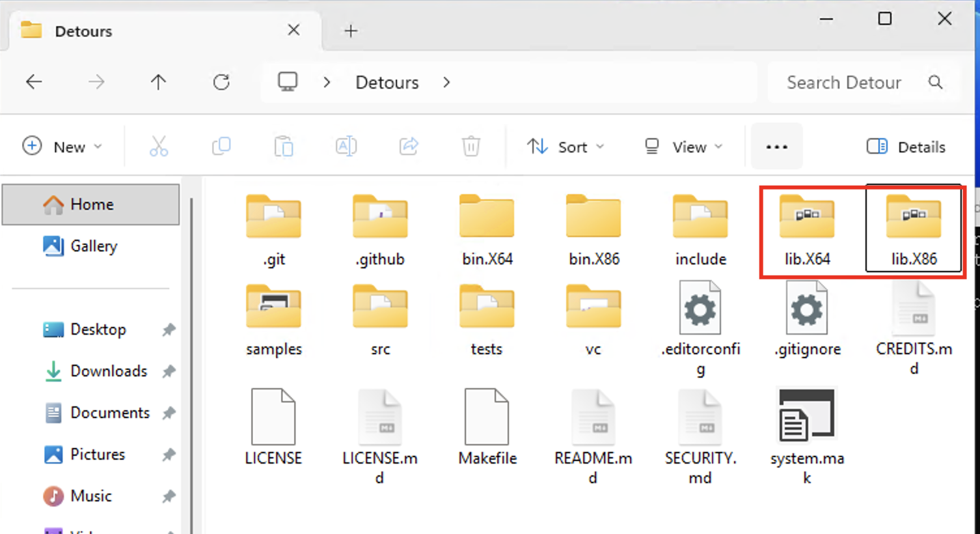Open the View layout dropdown
This screenshot has width=980, height=534.
(683, 147)
